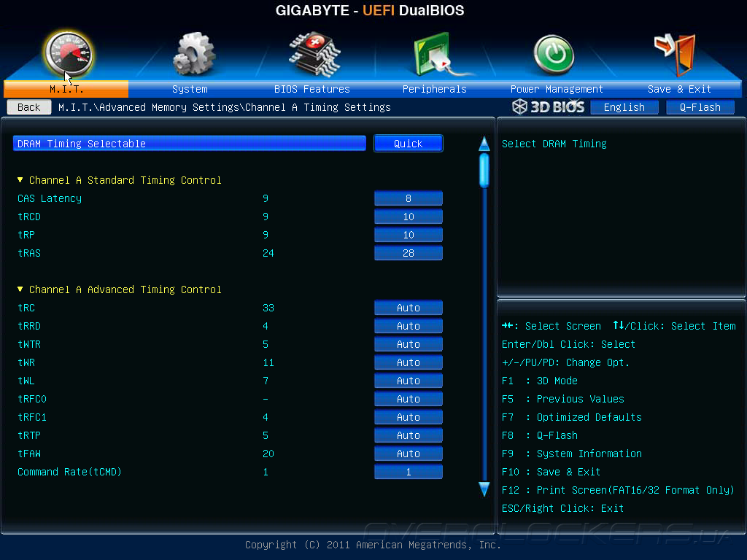
Task: Click the tWR current value 11
Action: pos(268,362)
